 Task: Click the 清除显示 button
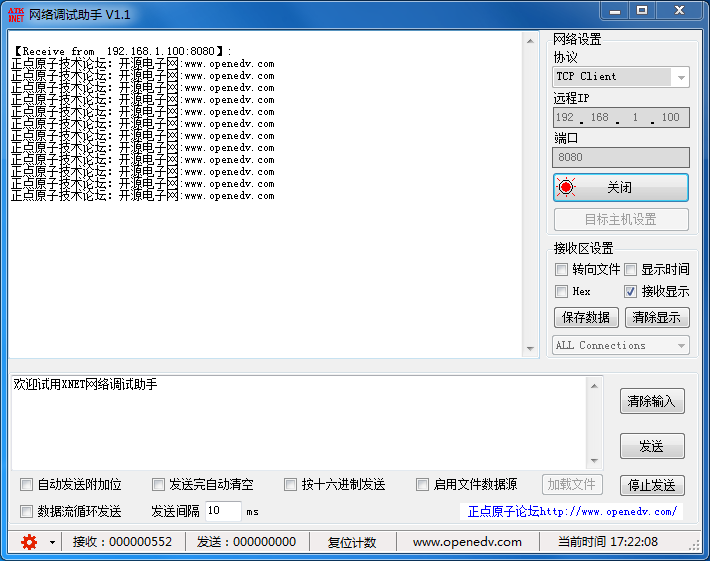coord(657,317)
